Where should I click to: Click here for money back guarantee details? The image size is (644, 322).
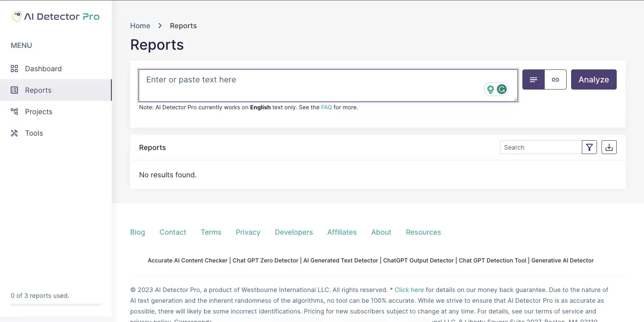pos(409,290)
